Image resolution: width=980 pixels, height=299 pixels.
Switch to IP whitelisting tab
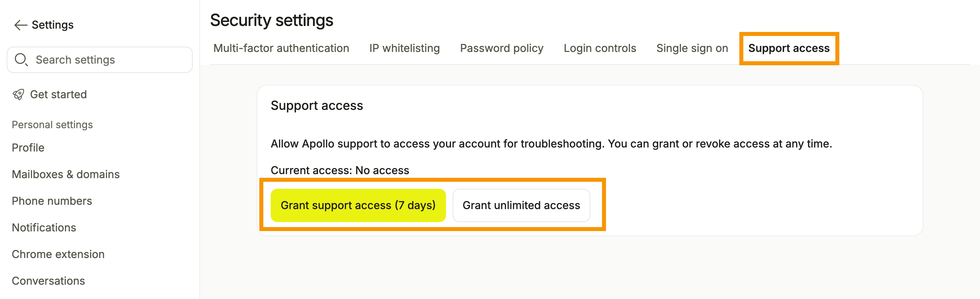(x=404, y=48)
